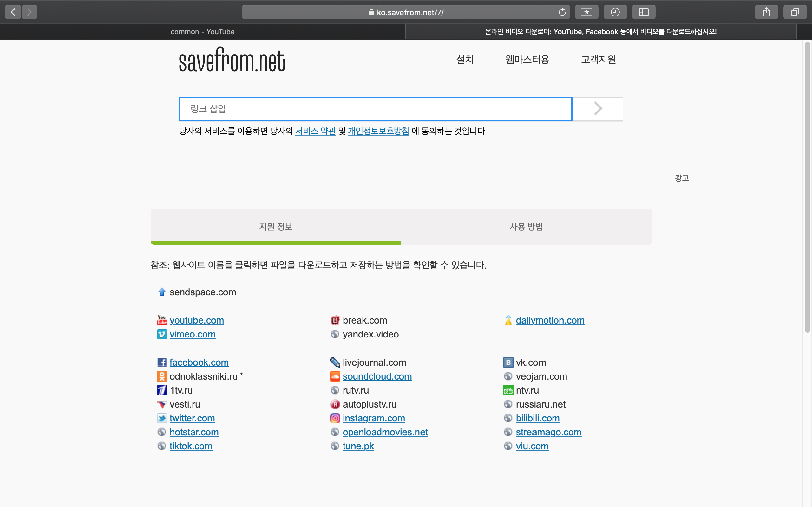The width and height of the screenshot is (812, 507).
Task: Open the history clock toolbar button
Action: pos(615,12)
